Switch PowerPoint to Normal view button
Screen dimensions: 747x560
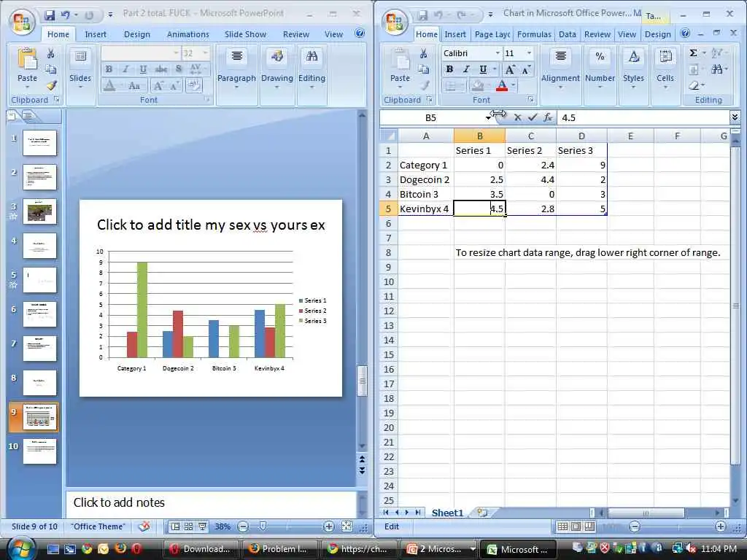[x=175, y=526]
